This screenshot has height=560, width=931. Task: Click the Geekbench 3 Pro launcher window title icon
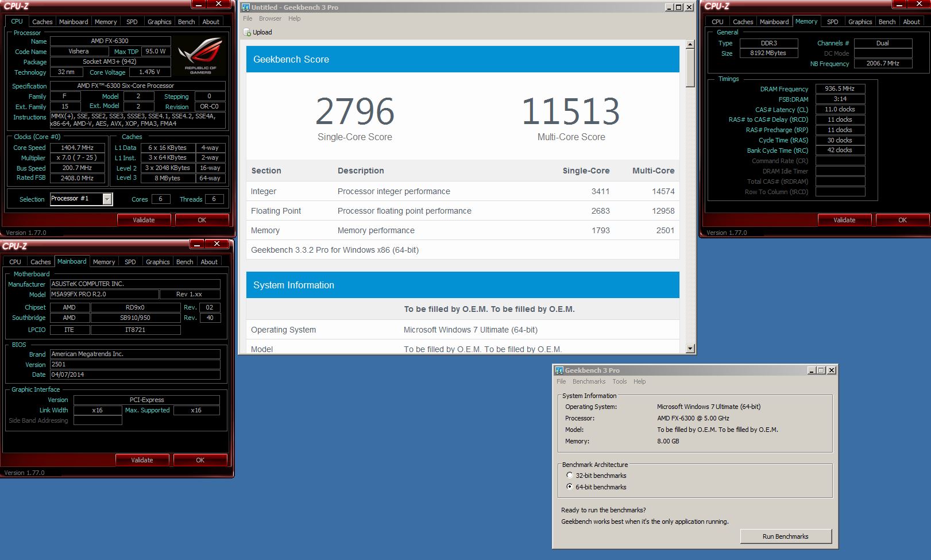[559, 370]
